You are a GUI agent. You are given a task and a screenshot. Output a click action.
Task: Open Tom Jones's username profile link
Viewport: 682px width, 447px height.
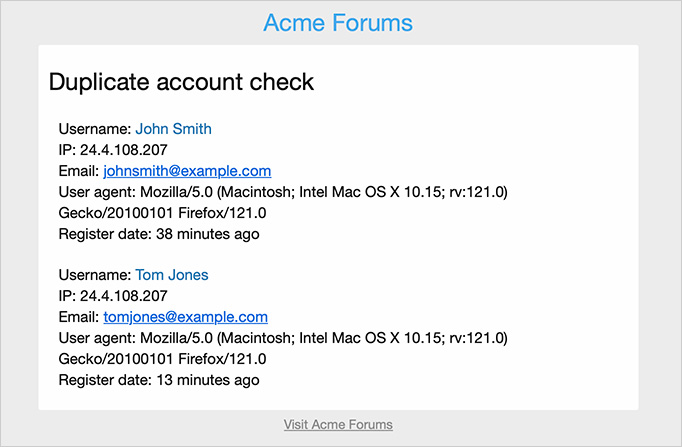(171, 275)
